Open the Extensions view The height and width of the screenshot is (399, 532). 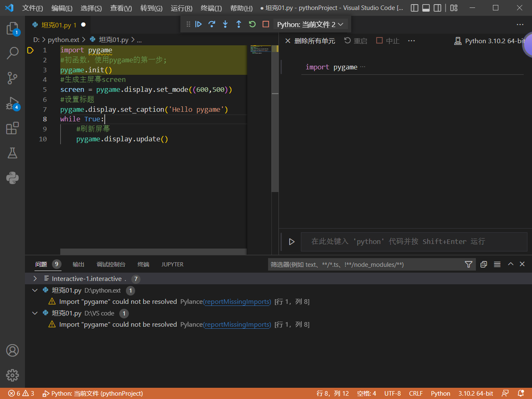[x=12, y=128]
